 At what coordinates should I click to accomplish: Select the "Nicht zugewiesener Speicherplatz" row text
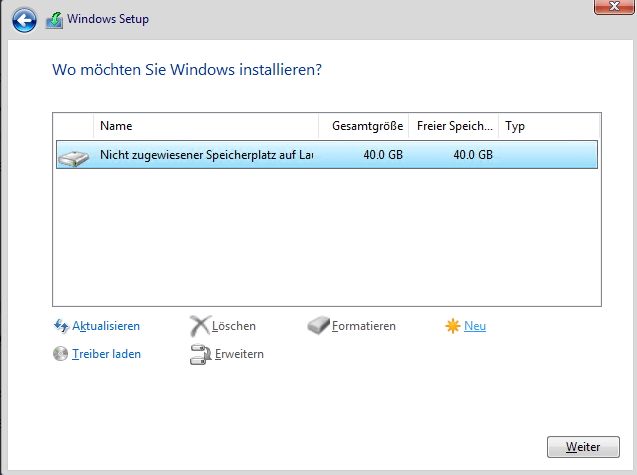tap(206, 155)
